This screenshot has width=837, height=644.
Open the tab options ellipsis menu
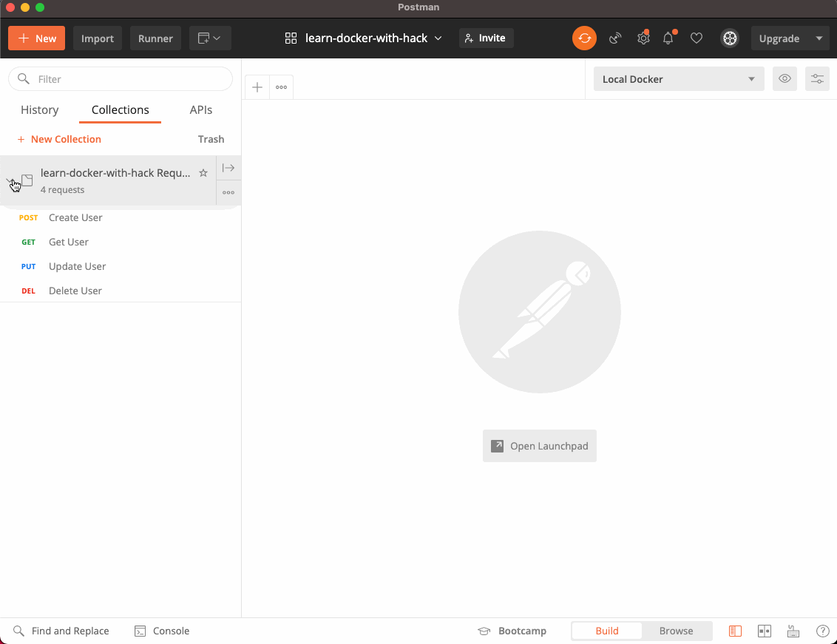click(281, 87)
